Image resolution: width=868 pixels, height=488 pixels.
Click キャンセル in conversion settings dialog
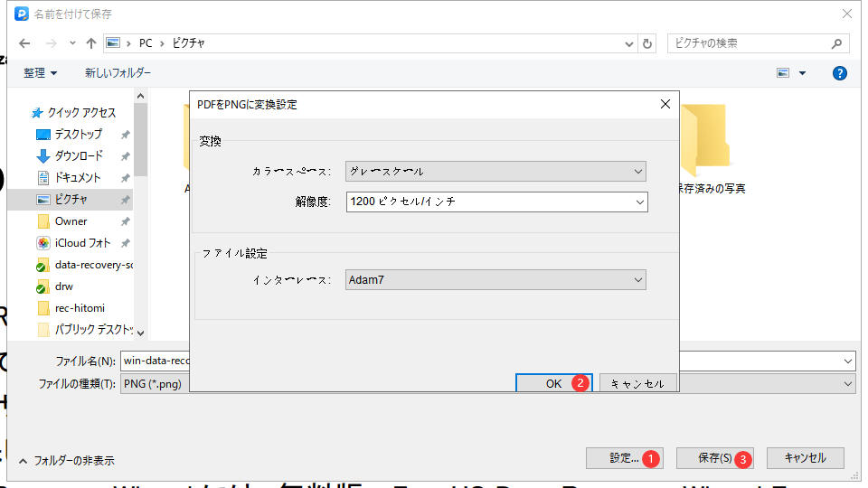pyautogui.click(x=637, y=383)
